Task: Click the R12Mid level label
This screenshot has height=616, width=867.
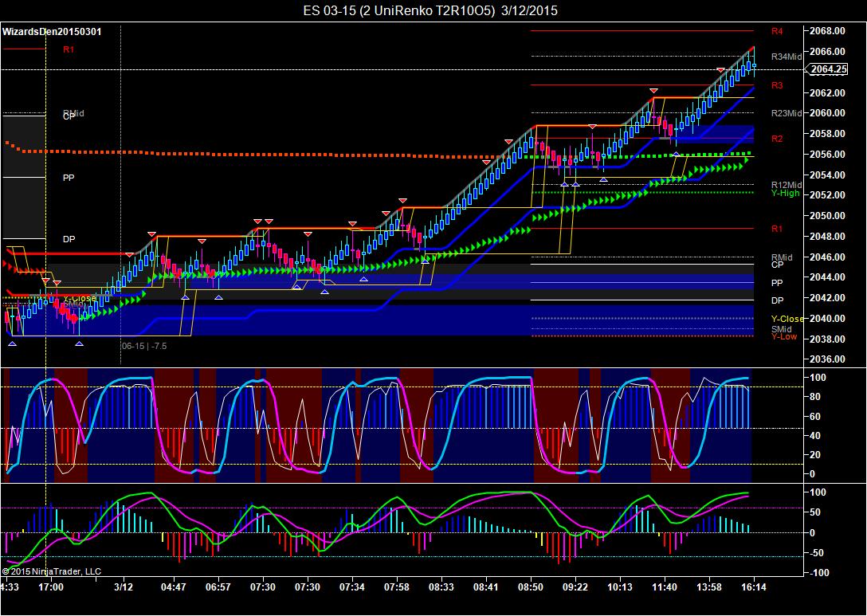Action: 787,185
